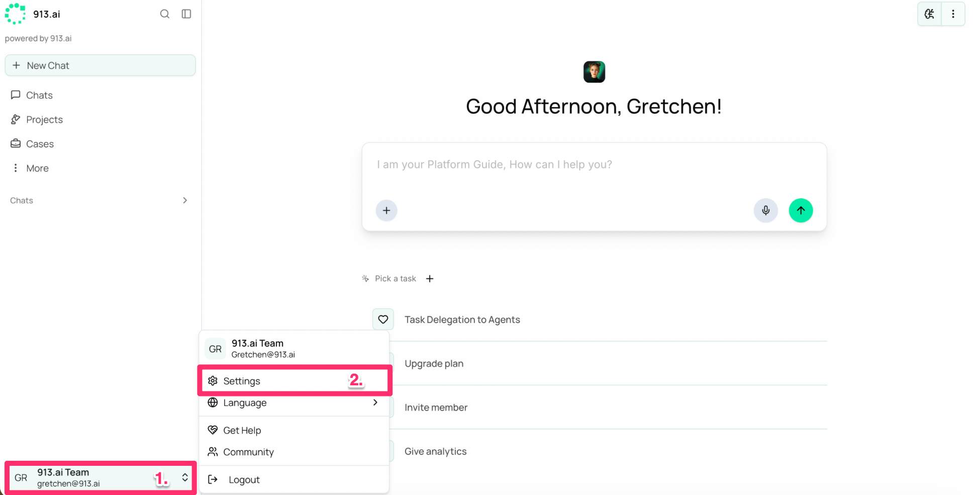Send the message with the green arrow

point(801,210)
